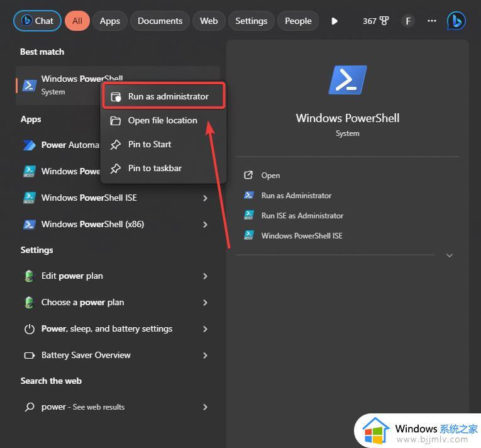481x448 pixels.
Task: Open the three-dot more options menu
Action: click(x=431, y=21)
